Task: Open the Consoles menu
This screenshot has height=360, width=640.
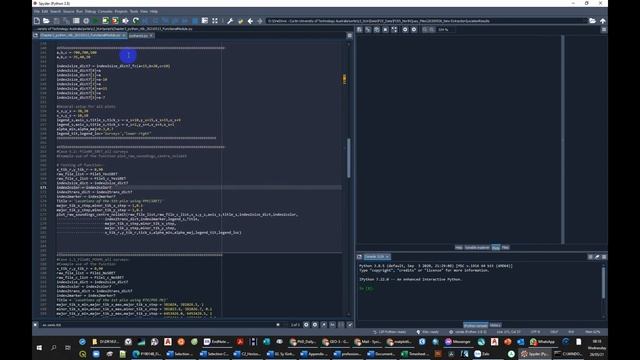Action: [x=105, y=11]
